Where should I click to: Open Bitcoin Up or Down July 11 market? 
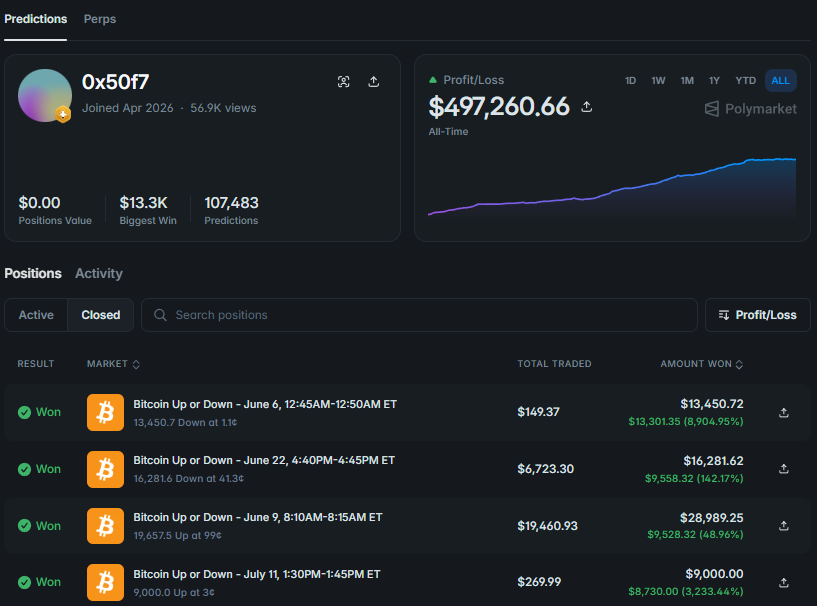(x=257, y=574)
